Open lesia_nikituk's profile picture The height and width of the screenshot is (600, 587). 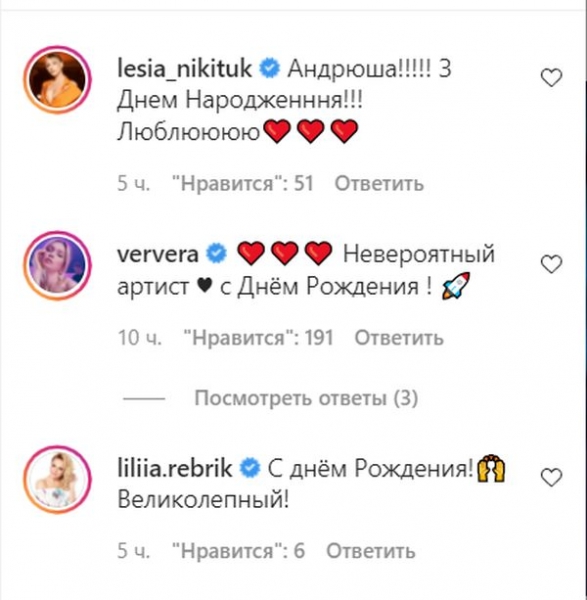[57, 79]
